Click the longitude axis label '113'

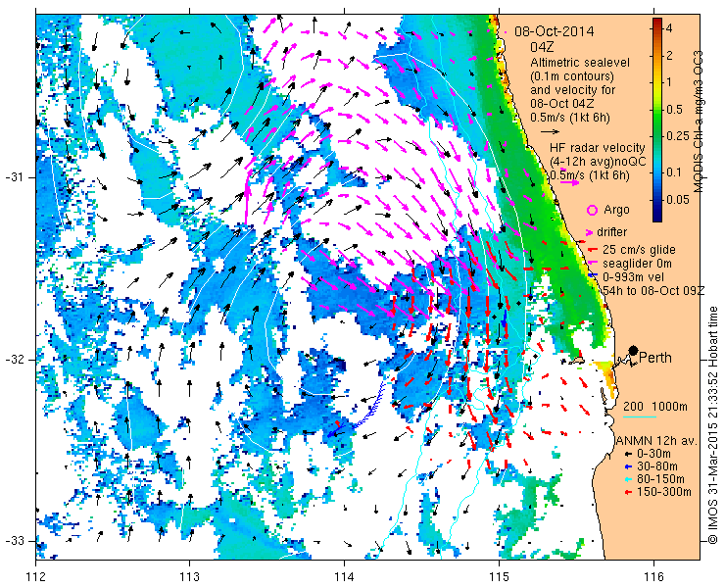(x=189, y=576)
